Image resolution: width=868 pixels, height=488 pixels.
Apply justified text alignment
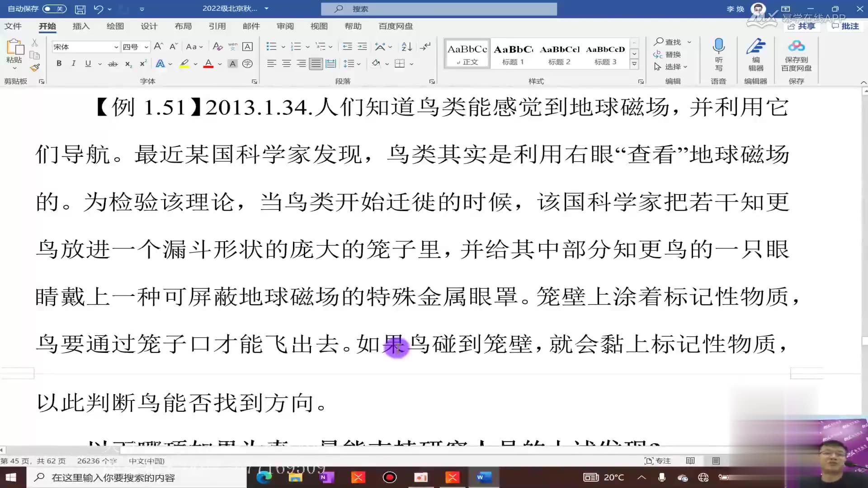(316, 64)
